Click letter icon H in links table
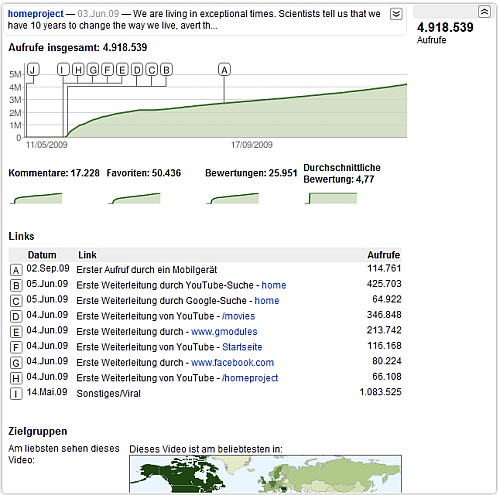Screen dimensions: 500x495 [16, 378]
